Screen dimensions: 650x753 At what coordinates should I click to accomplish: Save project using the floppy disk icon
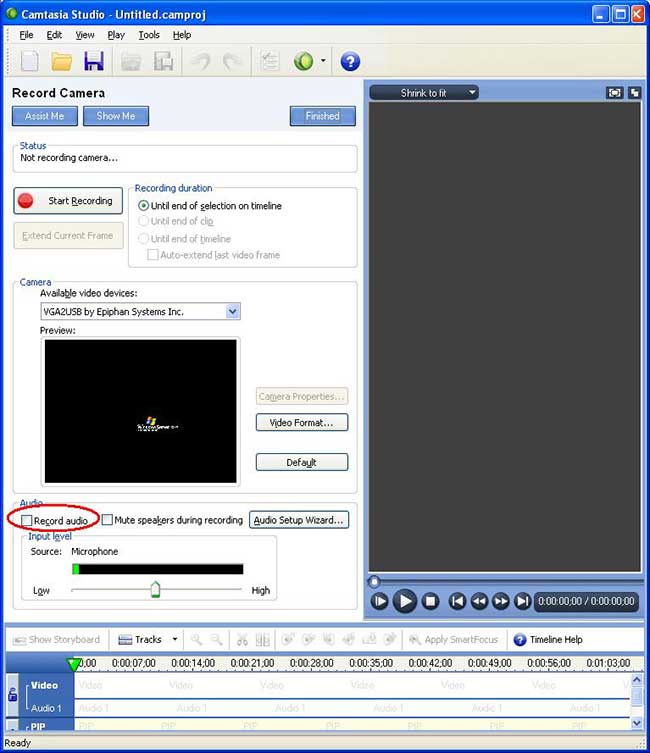[94, 62]
